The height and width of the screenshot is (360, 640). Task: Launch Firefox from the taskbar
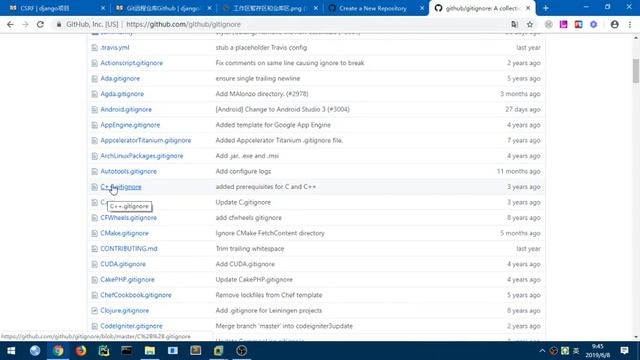81,351
